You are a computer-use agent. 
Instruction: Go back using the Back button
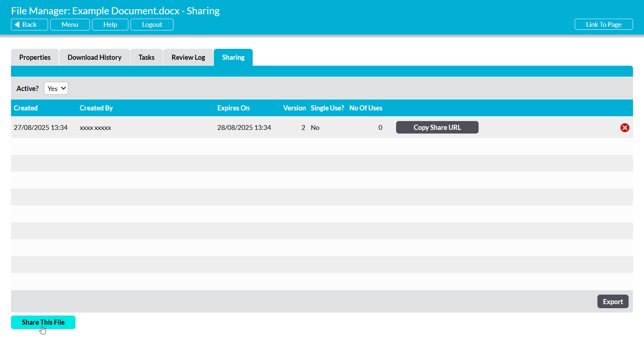[29, 25]
